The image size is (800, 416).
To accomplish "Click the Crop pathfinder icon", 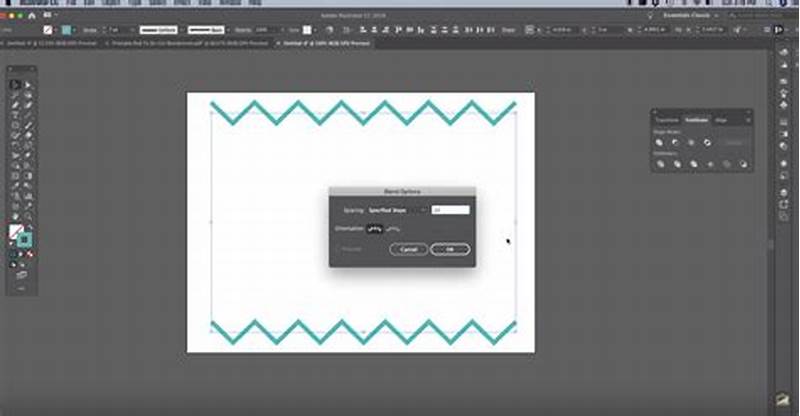I will pyautogui.click(x=710, y=164).
